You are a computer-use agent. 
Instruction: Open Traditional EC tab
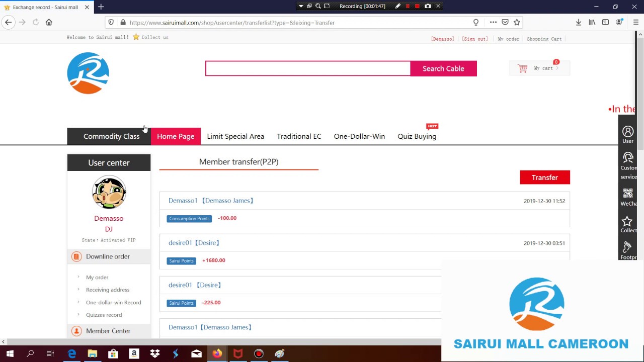pos(299,136)
